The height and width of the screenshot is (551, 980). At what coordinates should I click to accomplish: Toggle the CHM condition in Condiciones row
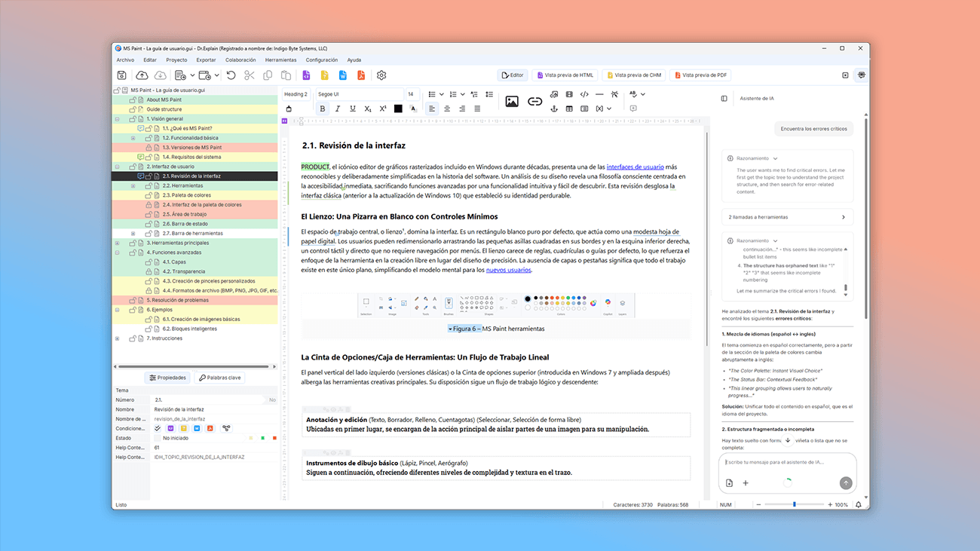point(183,428)
